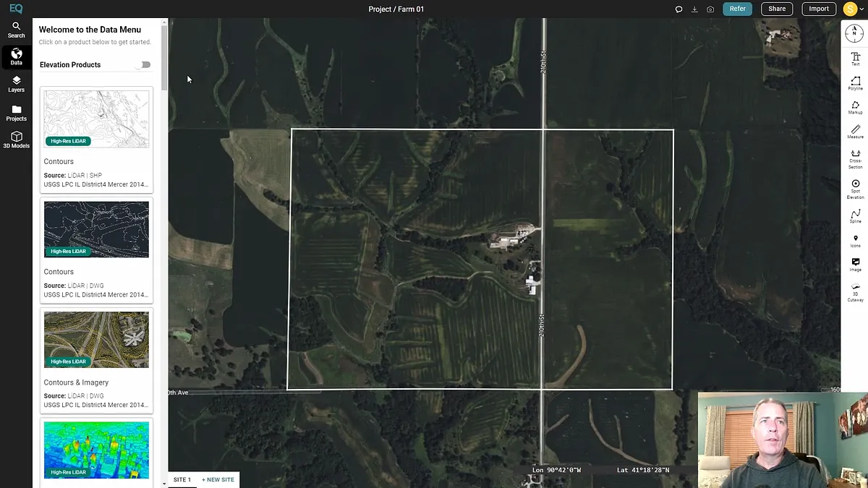Open the Cross-Section tool
Screen dimensions: 868x488
tap(855, 158)
